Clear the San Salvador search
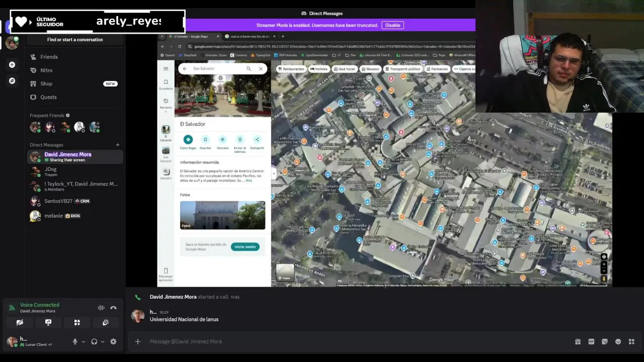644x362 pixels. (x=261, y=68)
